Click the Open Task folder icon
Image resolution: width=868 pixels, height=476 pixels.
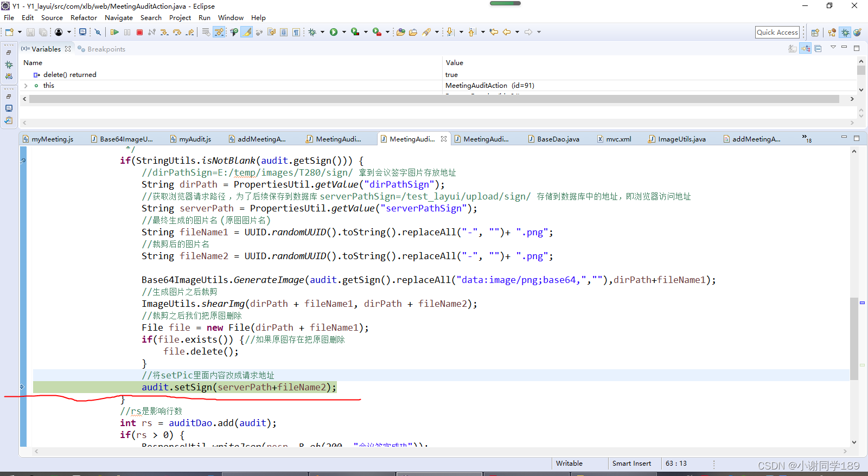coord(413,32)
